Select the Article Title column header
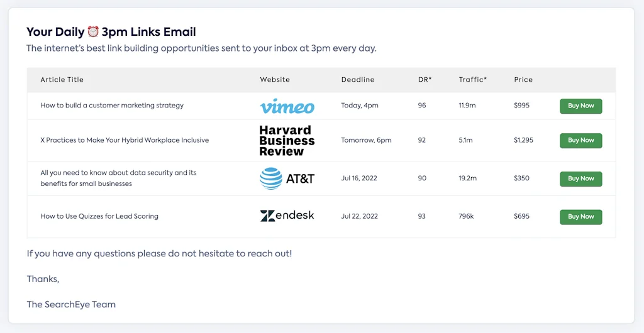 coord(62,80)
